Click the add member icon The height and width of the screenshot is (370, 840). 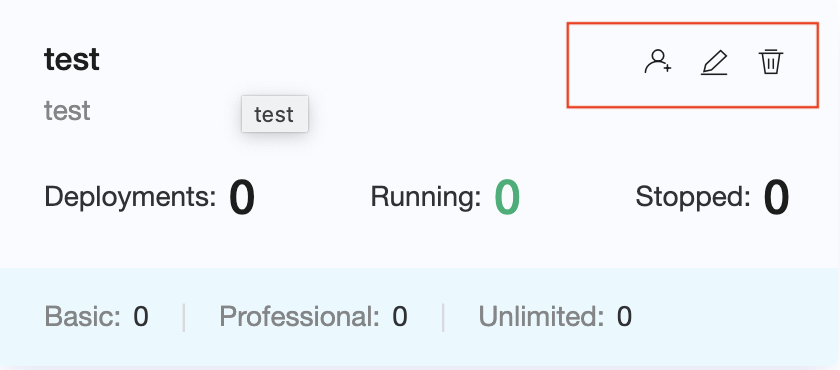pyautogui.click(x=658, y=62)
